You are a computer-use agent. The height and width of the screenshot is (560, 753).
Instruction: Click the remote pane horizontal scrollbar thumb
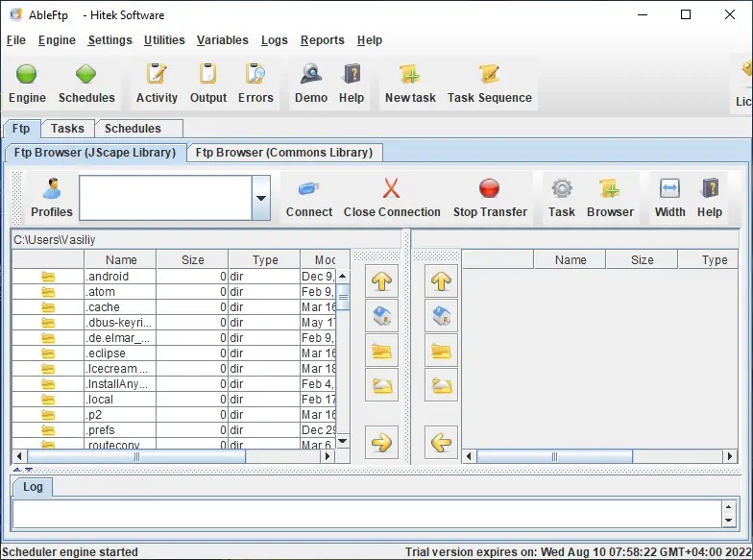pos(555,456)
